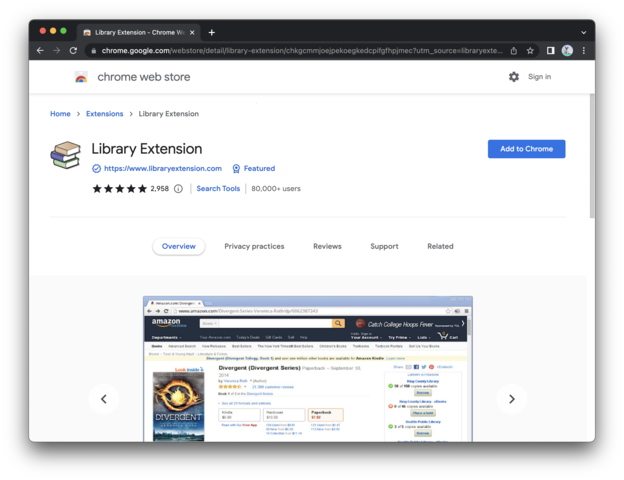Image resolution: width=624 pixels, height=480 pixels.
Task: Click the chrome web store header text
Action: point(144,77)
